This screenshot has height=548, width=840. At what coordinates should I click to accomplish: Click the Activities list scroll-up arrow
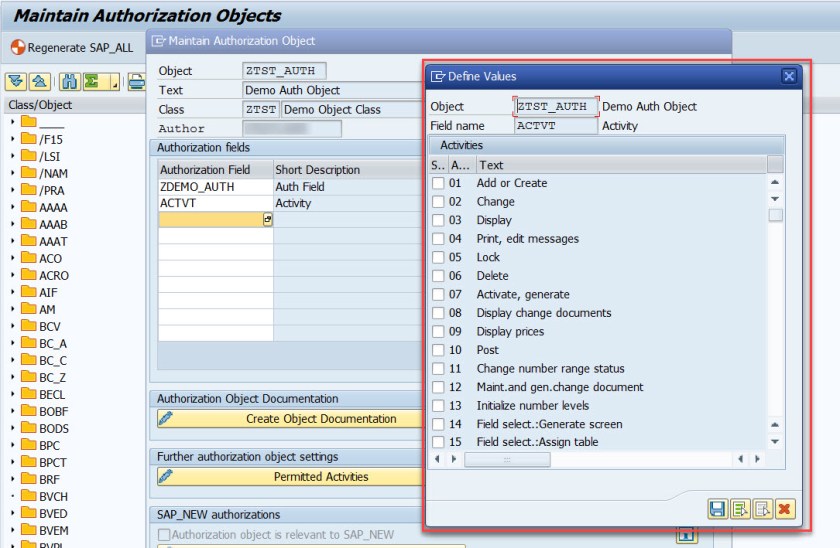tap(775, 183)
